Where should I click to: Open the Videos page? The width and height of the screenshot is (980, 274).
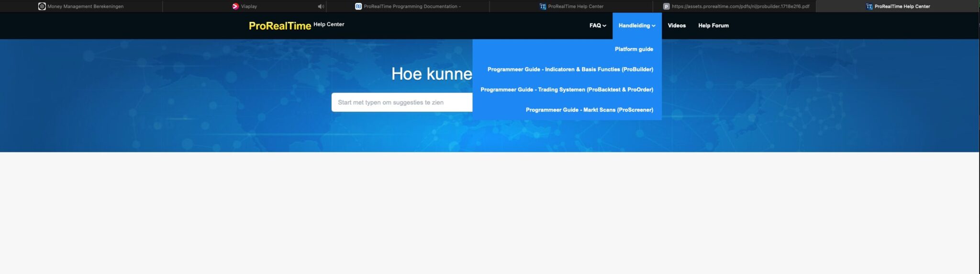tap(677, 25)
